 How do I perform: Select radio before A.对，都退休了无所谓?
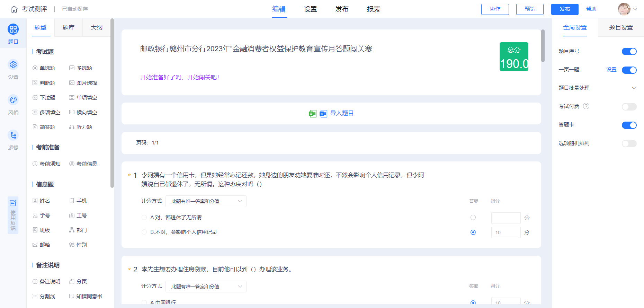[144, 218]
